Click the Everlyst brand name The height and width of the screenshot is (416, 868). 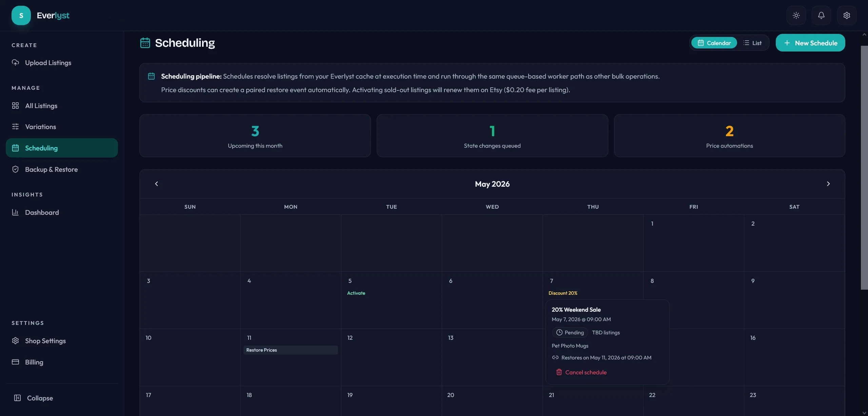53,15
